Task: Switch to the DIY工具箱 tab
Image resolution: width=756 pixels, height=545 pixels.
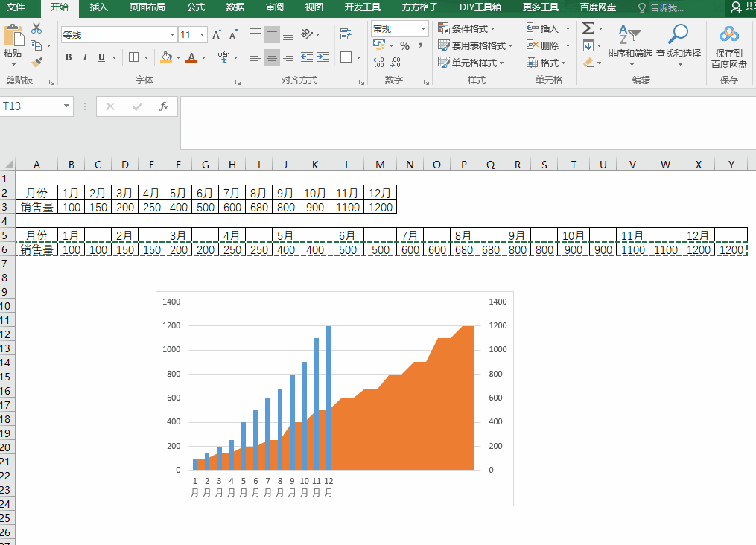Action: [480, 7]
